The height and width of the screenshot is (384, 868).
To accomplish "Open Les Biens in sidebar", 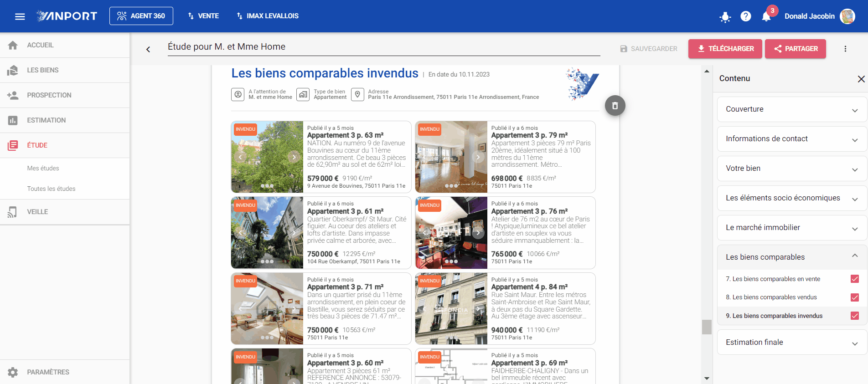I will pyautogui.click(x=65, y=70).
